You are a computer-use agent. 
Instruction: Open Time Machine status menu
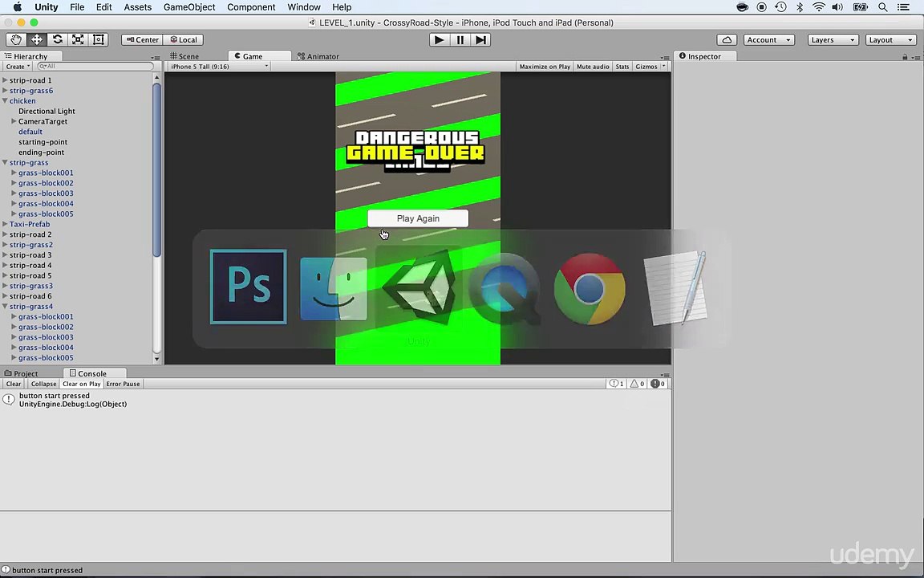780,7
